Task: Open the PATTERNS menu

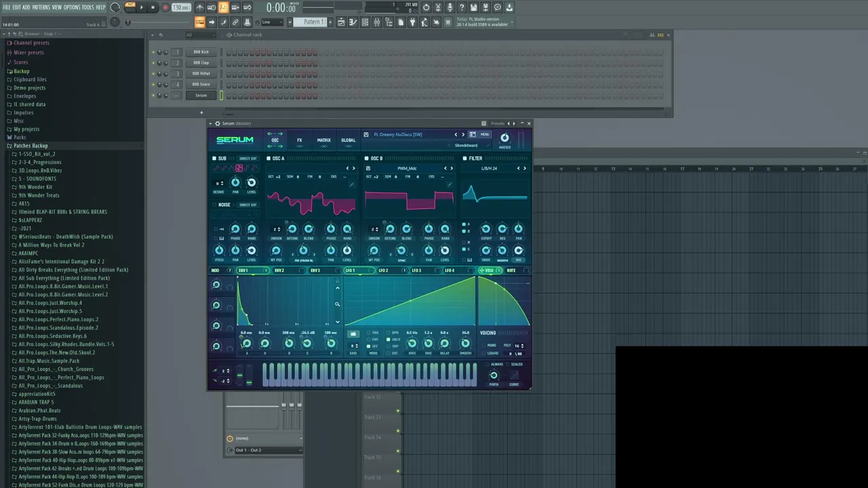Action: coord(41,7)
